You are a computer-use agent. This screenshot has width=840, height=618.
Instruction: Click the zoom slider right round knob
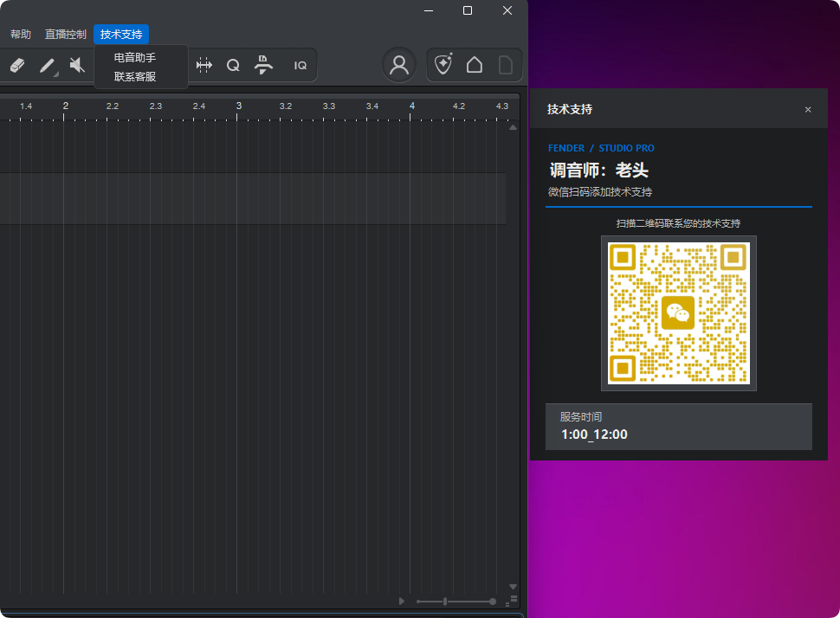[493, 602]
